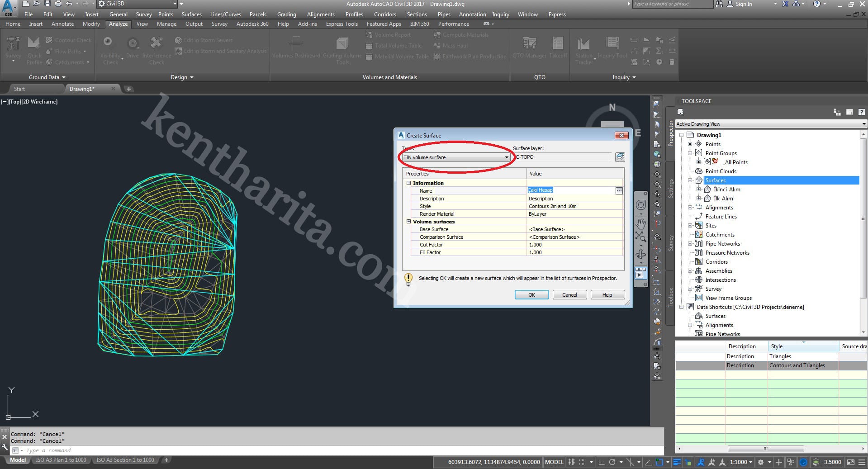Click the workspace switching gear icon
Image resolution: width=868 pixels, height=469 pixels.
point(761,462)
